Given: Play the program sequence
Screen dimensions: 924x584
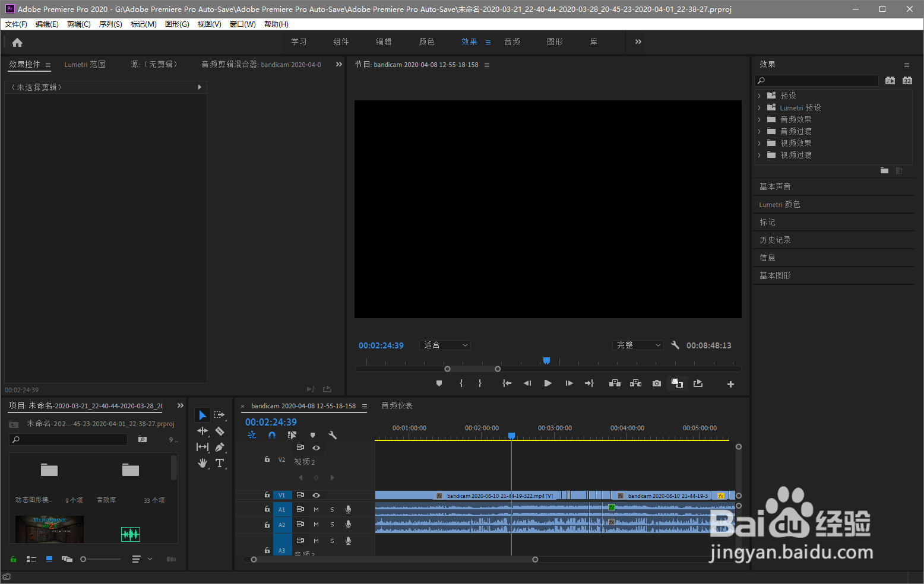Looking at the screenshot, I should [548, 383].
